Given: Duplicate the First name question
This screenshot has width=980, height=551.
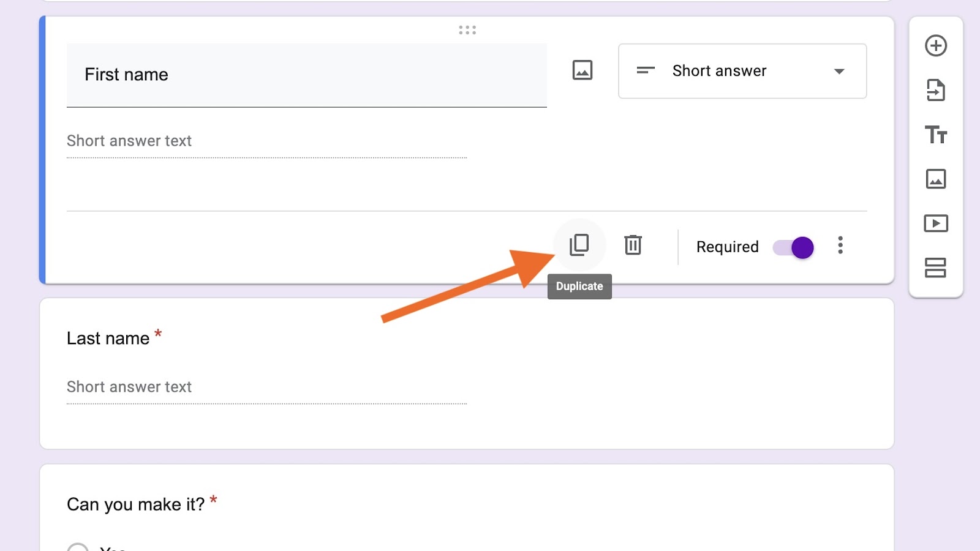Looking at the screenshot, I should tap(579, 245).
